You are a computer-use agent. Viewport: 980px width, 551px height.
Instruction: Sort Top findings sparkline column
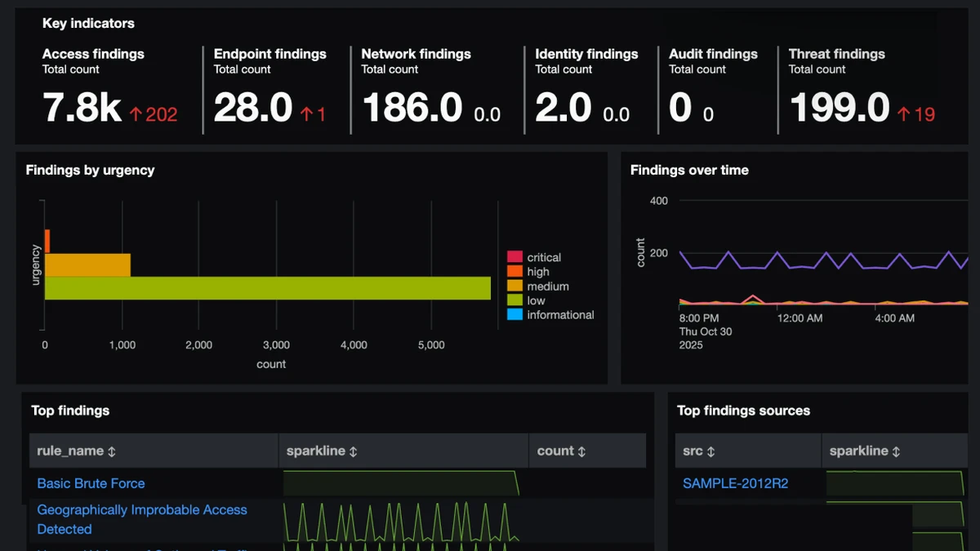[354, 451]
